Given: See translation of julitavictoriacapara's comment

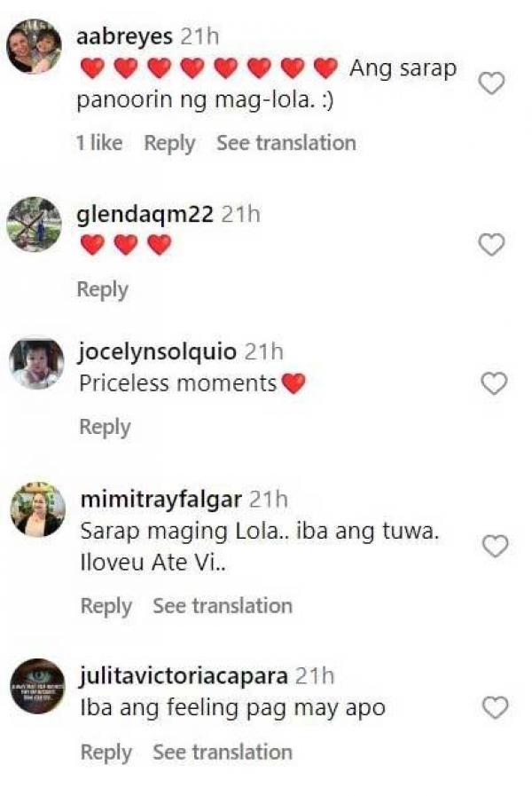Looking at the screenshot, I should pos(223,753).
